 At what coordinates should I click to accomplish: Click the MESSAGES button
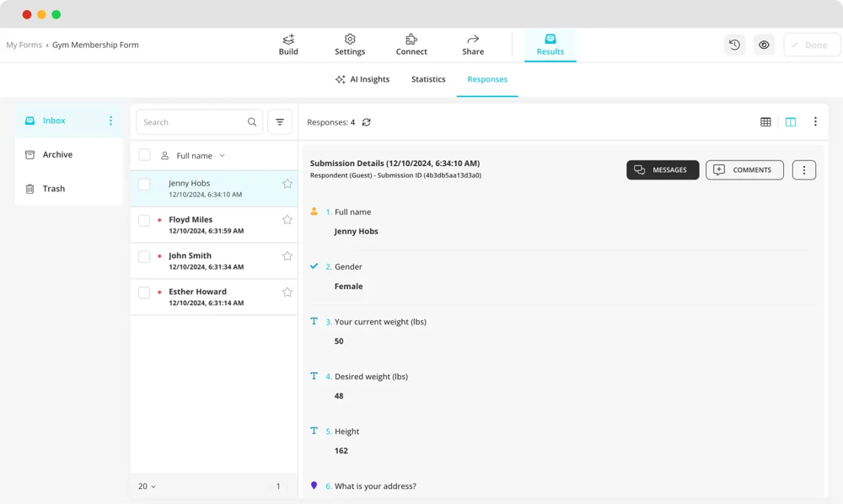[x=663, y=170]
